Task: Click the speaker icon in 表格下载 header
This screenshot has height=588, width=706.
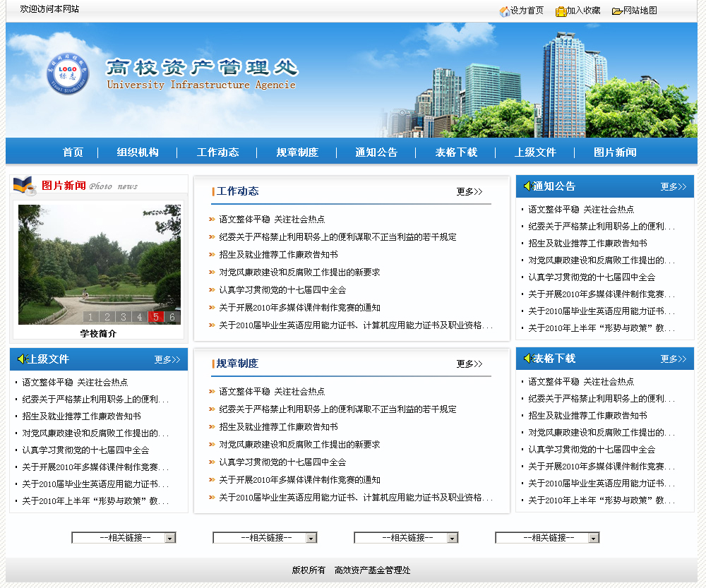Action: (x=527, y=359)
